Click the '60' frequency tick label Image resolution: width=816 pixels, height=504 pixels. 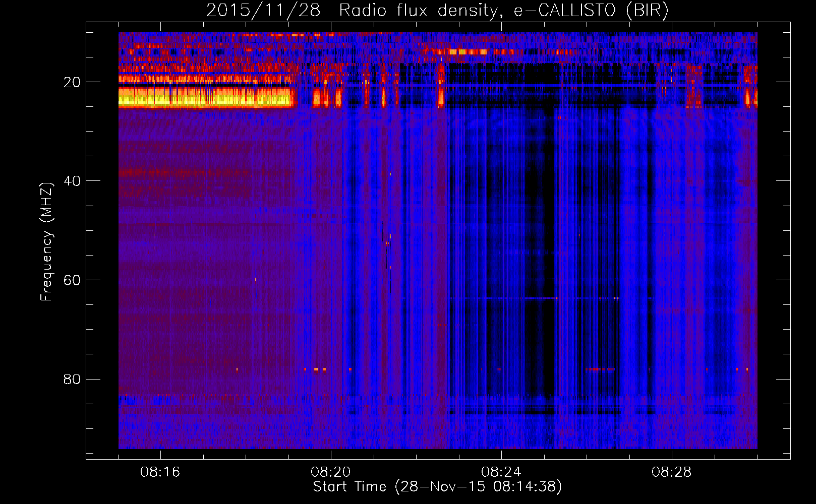tap(72, 280)
